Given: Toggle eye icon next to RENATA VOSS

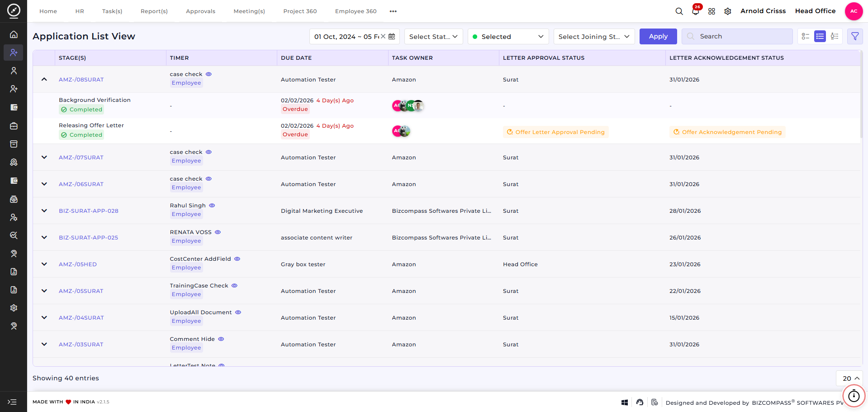Looking at the screenshot, I should 218,232.
